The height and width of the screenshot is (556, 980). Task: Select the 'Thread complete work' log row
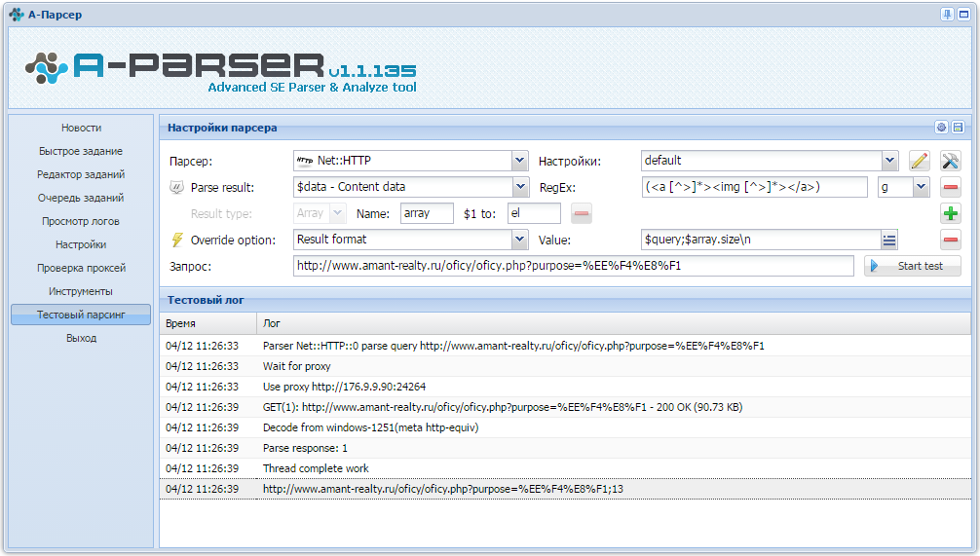[x=566, y=468]
